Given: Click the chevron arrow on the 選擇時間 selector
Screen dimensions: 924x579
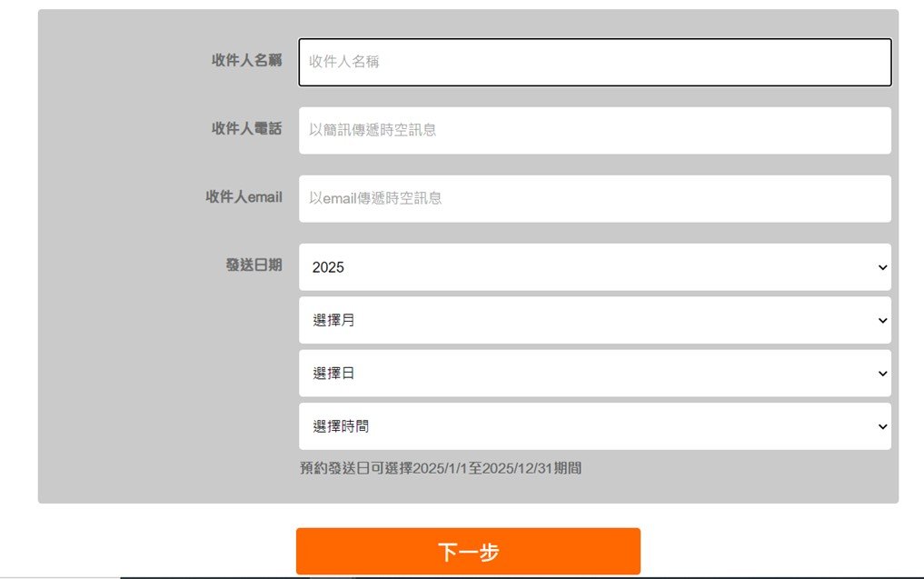Looking at the screenshot, I should point(881,426).
